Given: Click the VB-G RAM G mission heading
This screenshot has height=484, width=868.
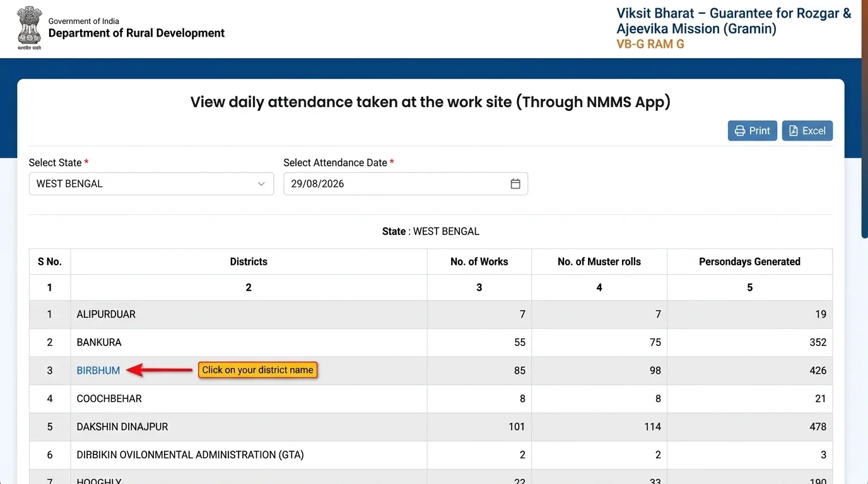Looking at the screenshot, I should click(650, 44).
